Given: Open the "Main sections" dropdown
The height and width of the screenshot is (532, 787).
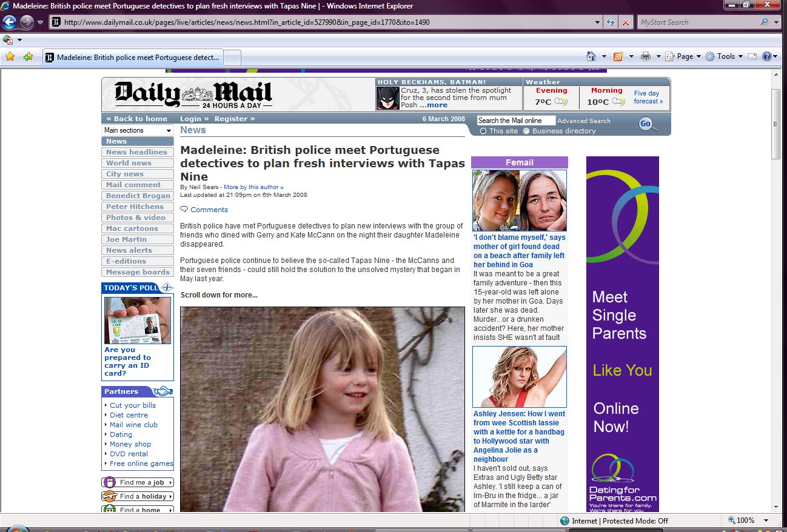Looking at the screenshot, I should 138,130.
